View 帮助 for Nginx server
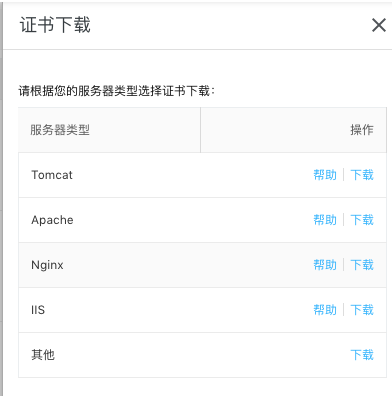This screenshot has height=396, width=392. point(325,265)
